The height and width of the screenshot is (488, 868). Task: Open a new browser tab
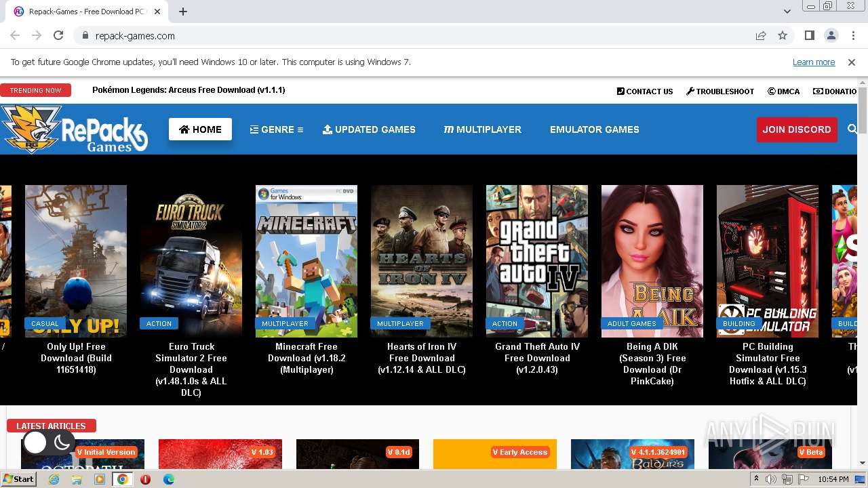pos(182,12)
